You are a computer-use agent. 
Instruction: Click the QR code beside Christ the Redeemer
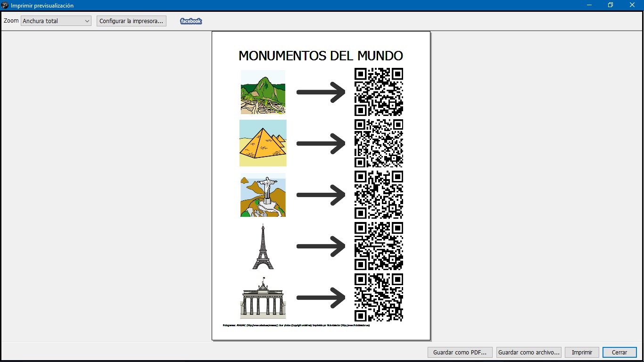[379, 195]
